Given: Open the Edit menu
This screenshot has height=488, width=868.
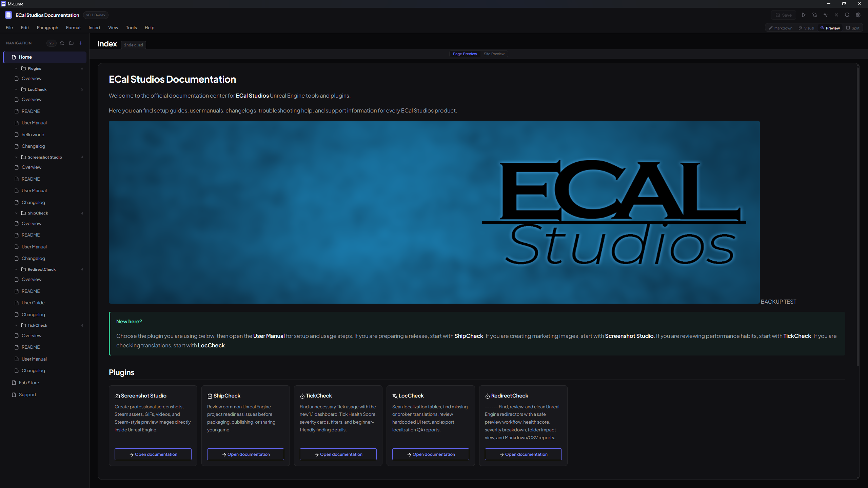Looking at the screenshot, I should pyautogui.click(x=25, y=27).
